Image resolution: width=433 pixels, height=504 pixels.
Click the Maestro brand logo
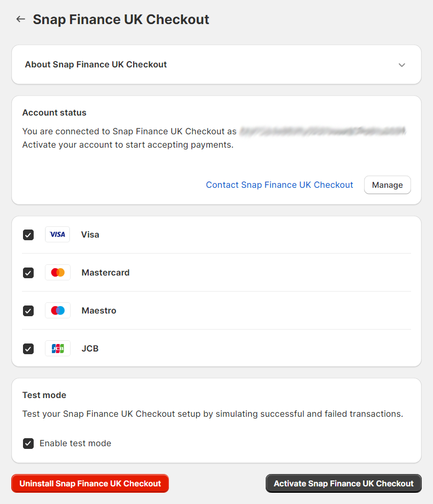point(57,310)
